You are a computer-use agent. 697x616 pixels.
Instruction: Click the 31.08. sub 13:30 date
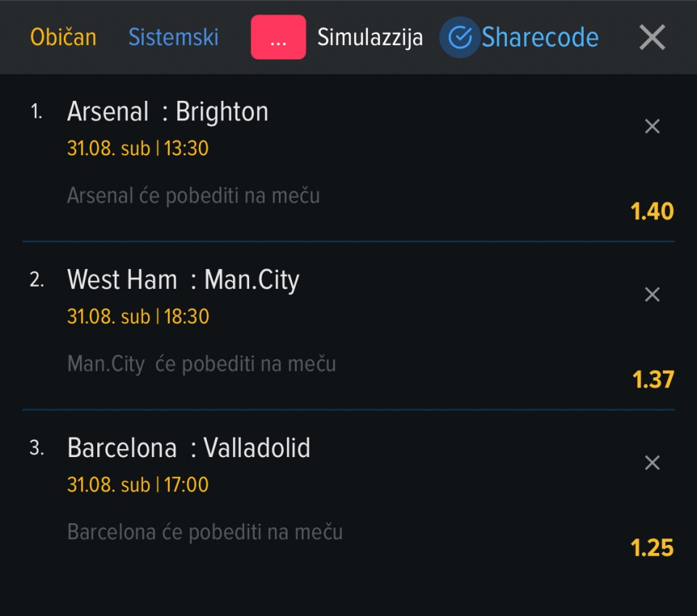tap(138, 148)
